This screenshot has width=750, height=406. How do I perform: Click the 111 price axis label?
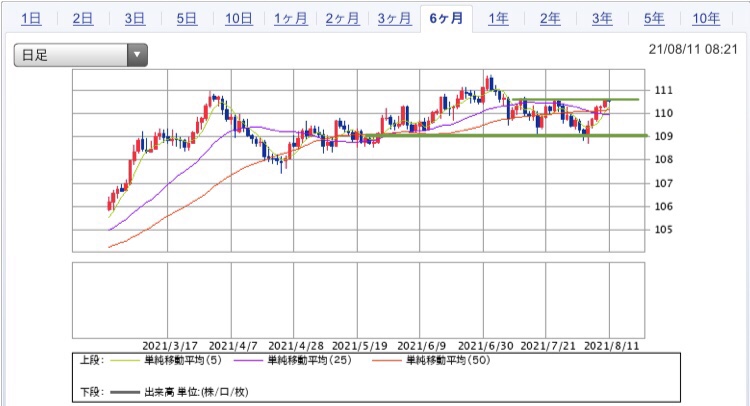click(x=663, y=90)
